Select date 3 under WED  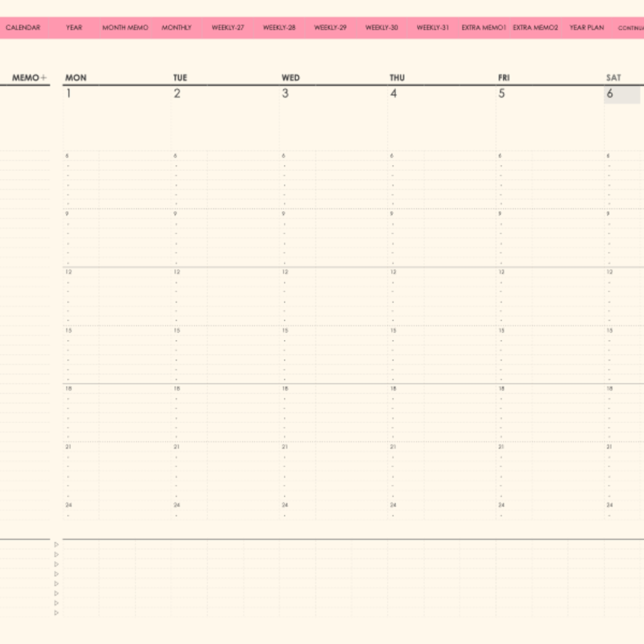tap(285, 94)
